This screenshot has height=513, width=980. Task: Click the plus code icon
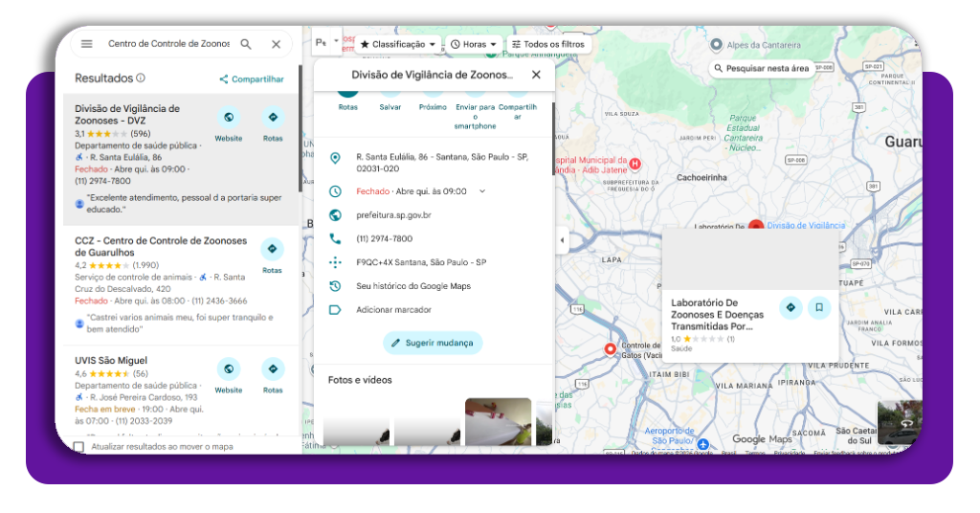(x=335, y=262)
